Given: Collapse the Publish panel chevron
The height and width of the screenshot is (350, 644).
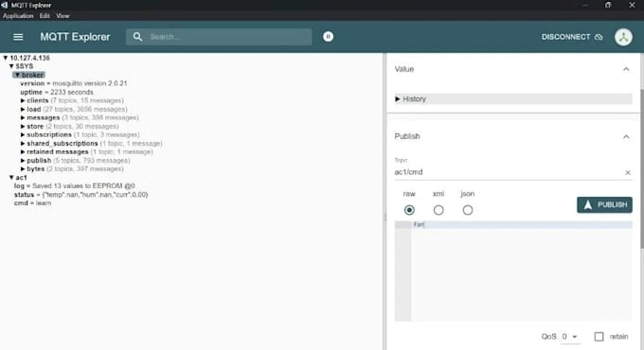Looking at the screenshot, I should [x=626, y=136].
